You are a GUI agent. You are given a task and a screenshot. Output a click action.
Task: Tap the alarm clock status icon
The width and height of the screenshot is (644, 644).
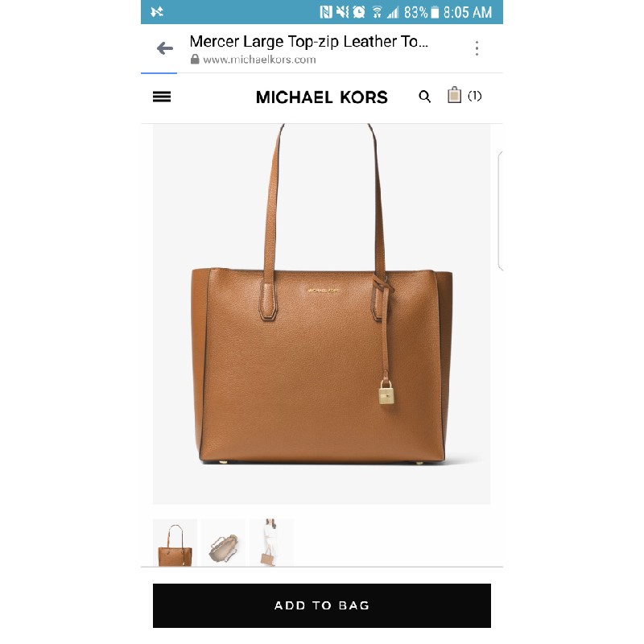(x=358, y=12)
